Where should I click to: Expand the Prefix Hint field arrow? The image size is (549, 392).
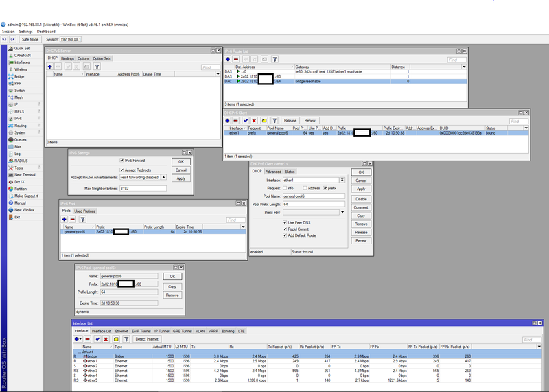click(342, 212)
